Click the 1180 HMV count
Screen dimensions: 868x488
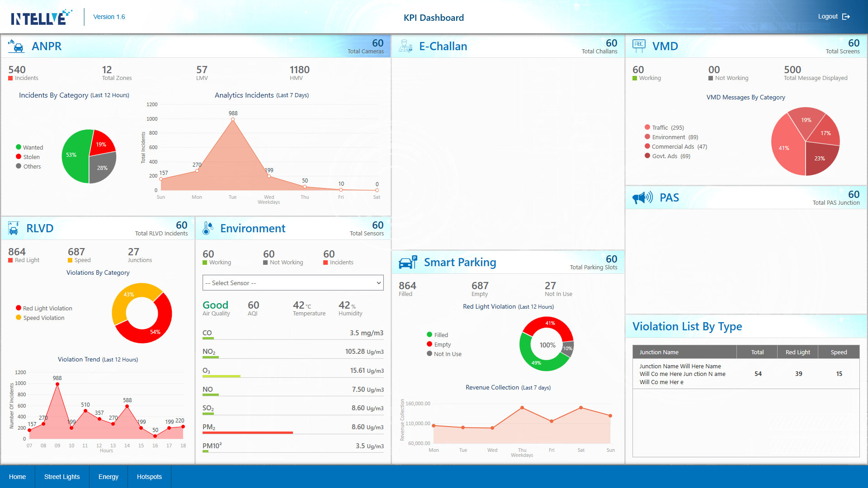point(299,70)
